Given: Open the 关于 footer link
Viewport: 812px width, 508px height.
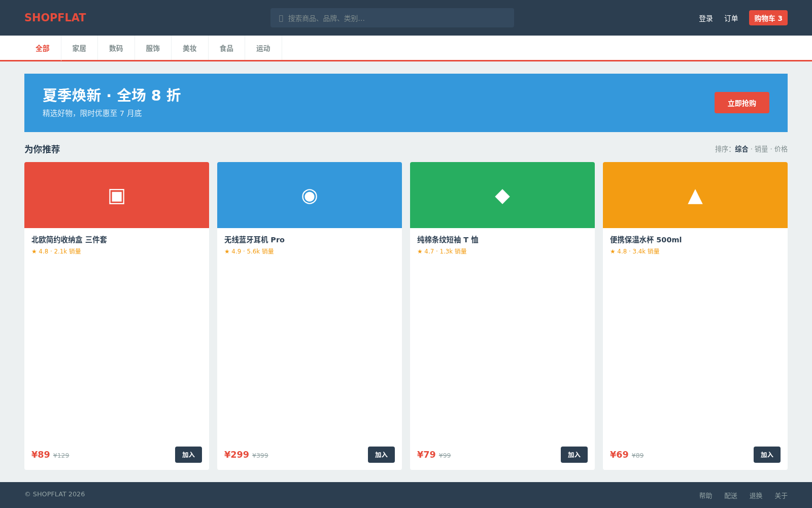Looking at the screenshot, I should tap(781, 496).
